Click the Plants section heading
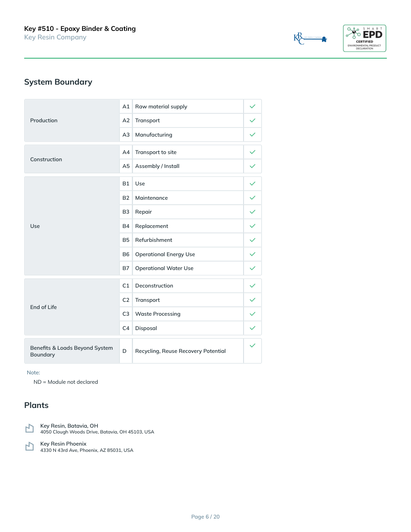411x532 pixels. (x=36, y=405)
